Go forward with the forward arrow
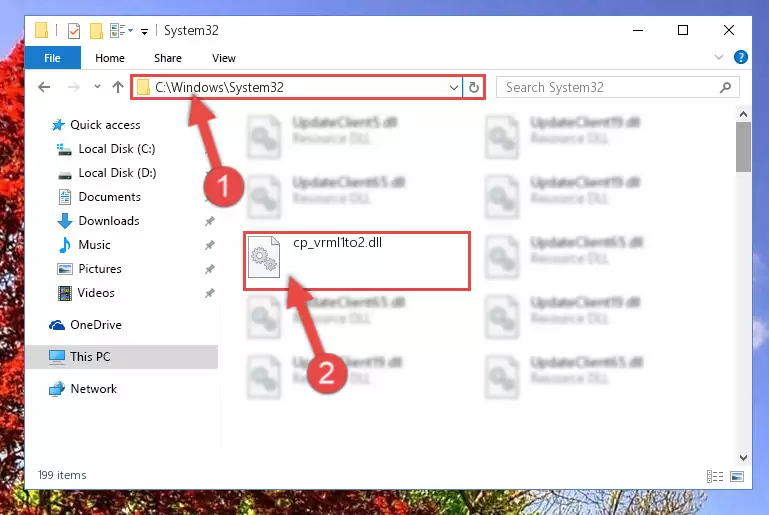Screen dimensions: 769x515 pyautogui.click(x=74, y=87)
